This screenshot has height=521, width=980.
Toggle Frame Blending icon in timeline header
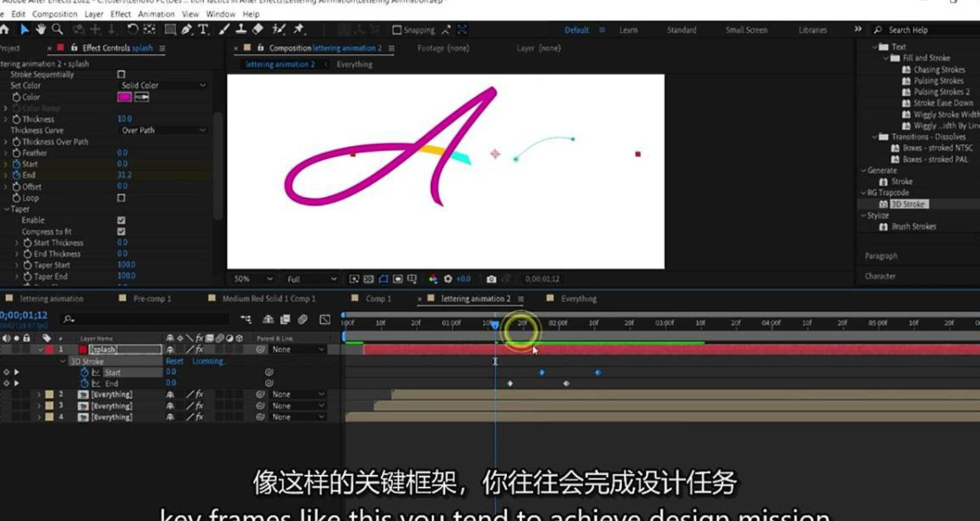[285, 319]
